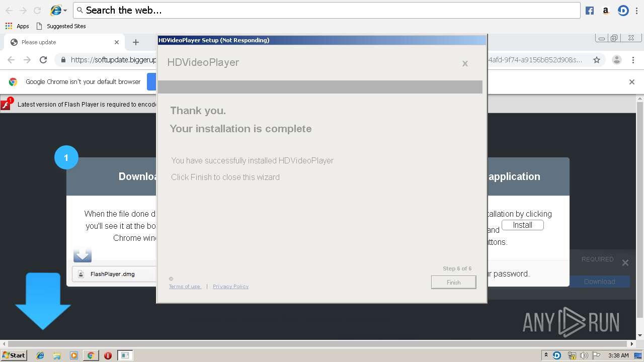Click the taskbar clock showing 3:38 AM
Image resolution: width=644 pixels, height=362 pixels.
pos(618,355)
